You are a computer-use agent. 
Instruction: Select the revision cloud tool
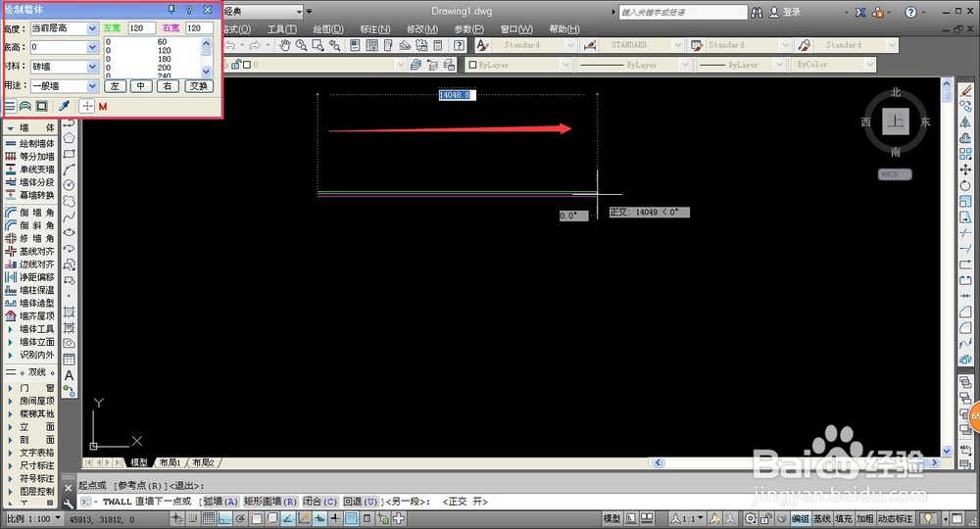(x=69, y=201)
